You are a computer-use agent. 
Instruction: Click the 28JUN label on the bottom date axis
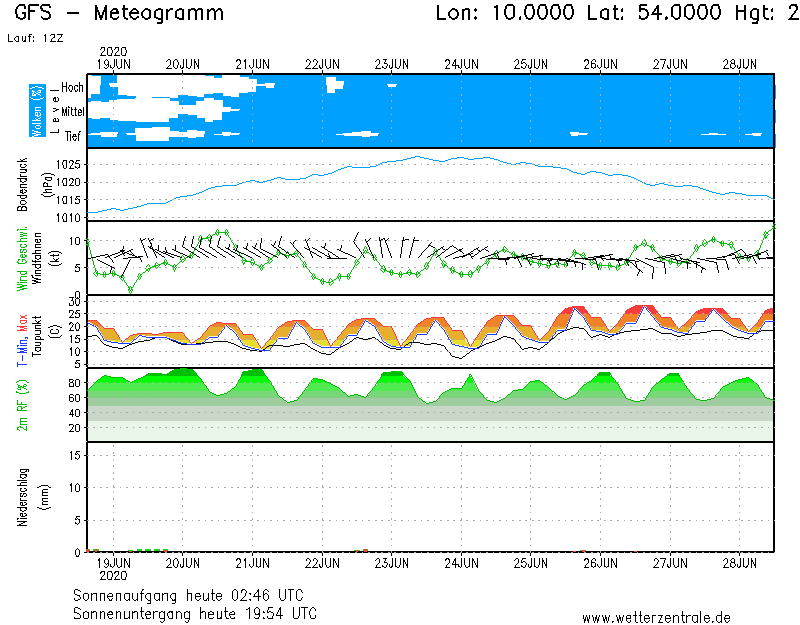(x=740, y=563)
